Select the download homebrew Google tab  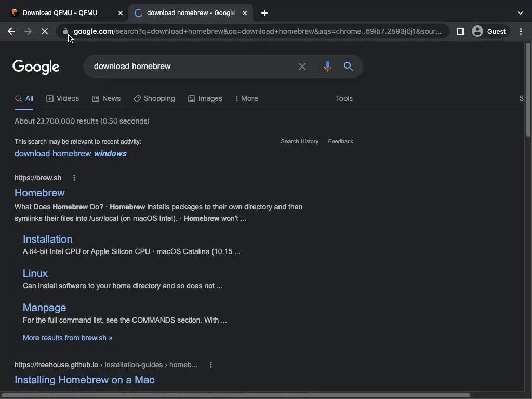pyautogui.click(x=191, y=13)
